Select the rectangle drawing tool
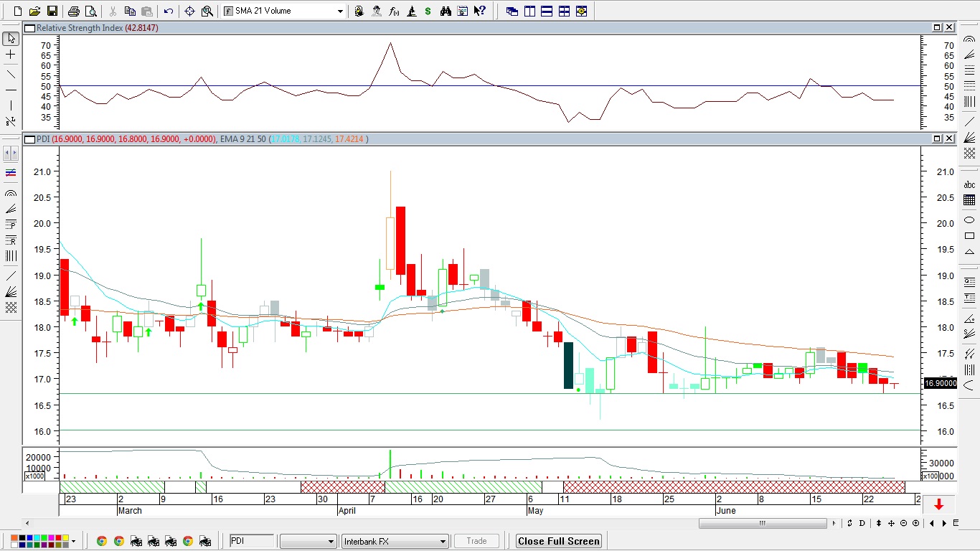The height and width of the screenshot is (551, 980). point(969,236)
